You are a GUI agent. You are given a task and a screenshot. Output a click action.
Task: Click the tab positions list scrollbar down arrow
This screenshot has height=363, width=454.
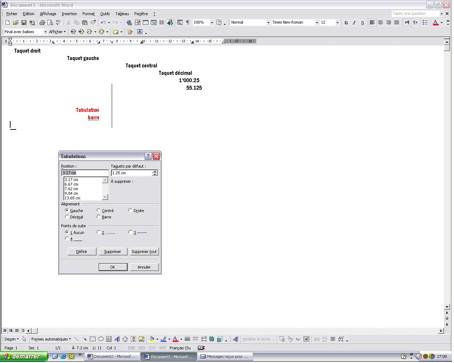[105, 197]
